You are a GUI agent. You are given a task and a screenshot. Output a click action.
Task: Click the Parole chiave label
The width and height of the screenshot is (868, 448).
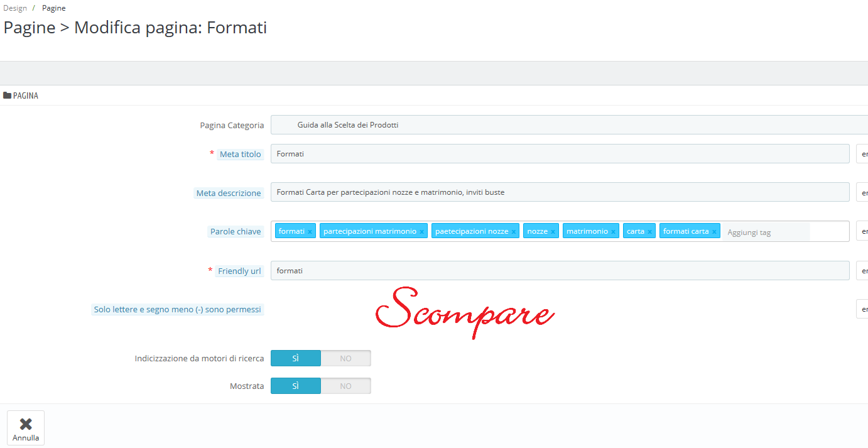[236, 232]
